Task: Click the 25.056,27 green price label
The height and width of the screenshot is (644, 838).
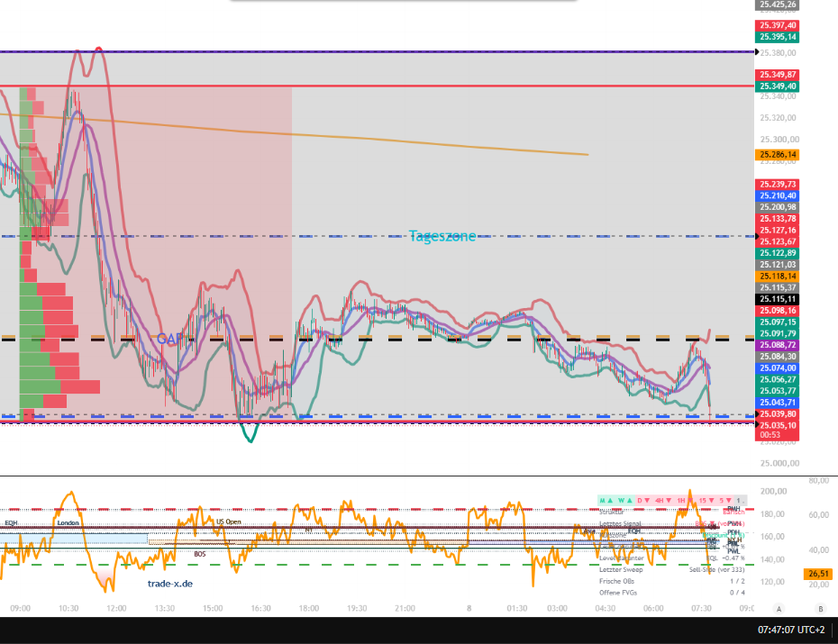Action: [x=777, y=380]
